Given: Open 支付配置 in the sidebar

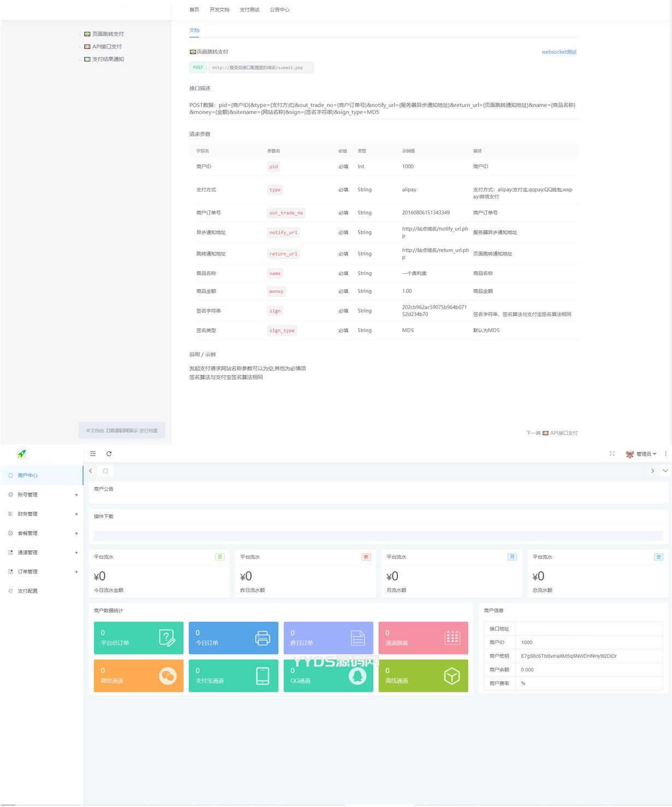Looking at the screenshot, I should [x=27, y=591].
